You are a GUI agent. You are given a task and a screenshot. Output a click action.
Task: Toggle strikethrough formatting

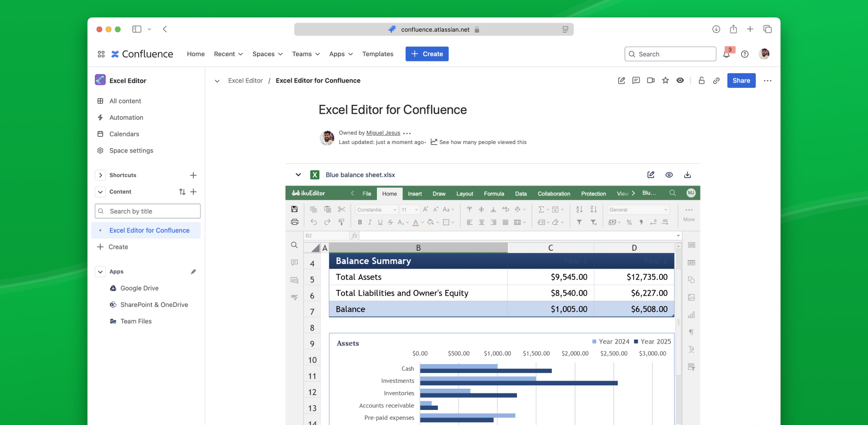tap(390, 222)
